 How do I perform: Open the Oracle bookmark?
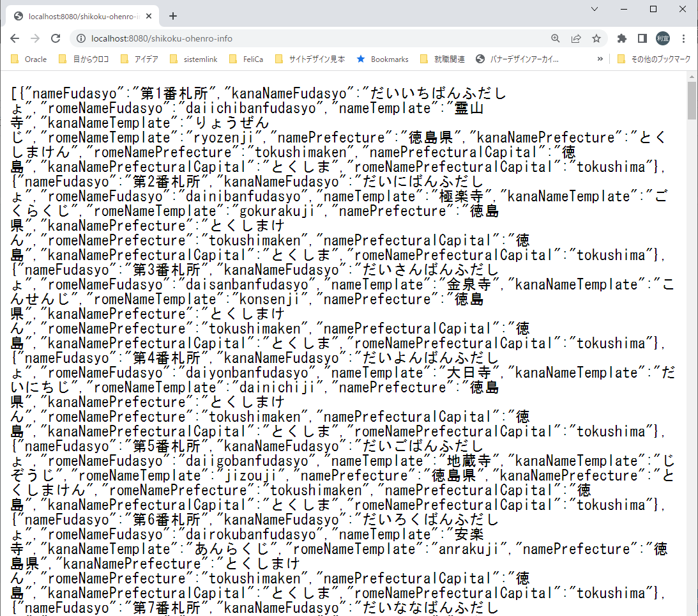tap(28, 59)
